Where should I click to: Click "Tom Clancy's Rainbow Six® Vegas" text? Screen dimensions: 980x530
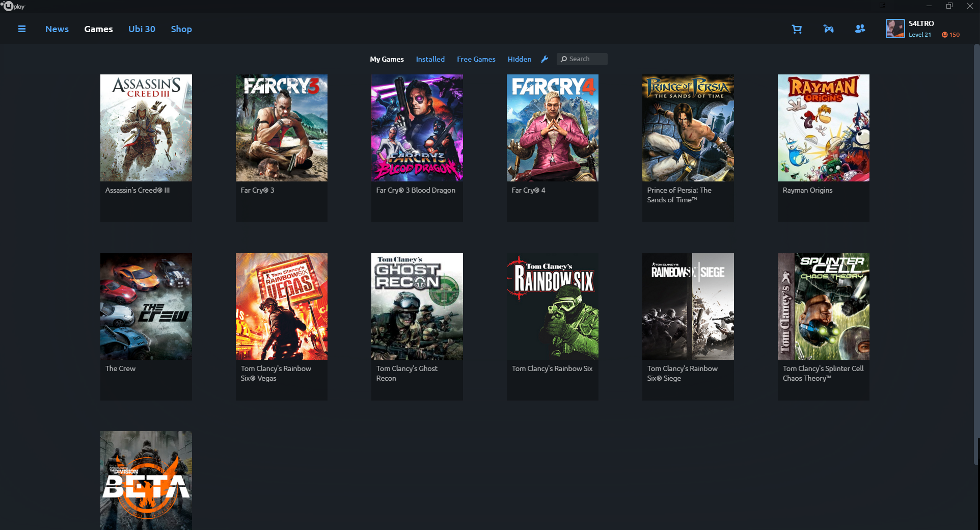(x=276, y=373)
